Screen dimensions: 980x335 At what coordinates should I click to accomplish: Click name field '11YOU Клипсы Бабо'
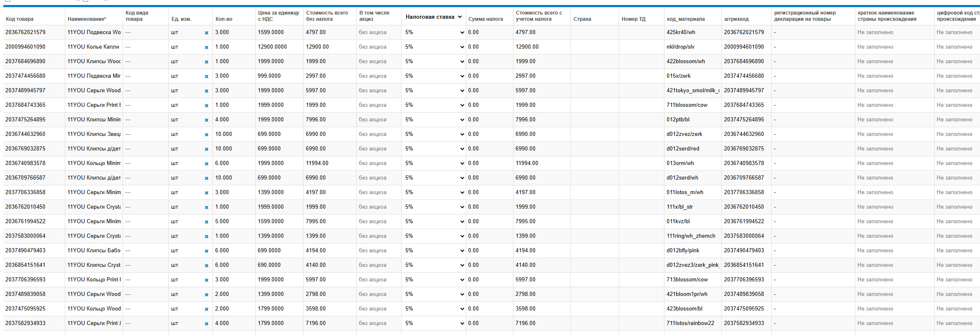pyautogui.click(x=94, y=251)
